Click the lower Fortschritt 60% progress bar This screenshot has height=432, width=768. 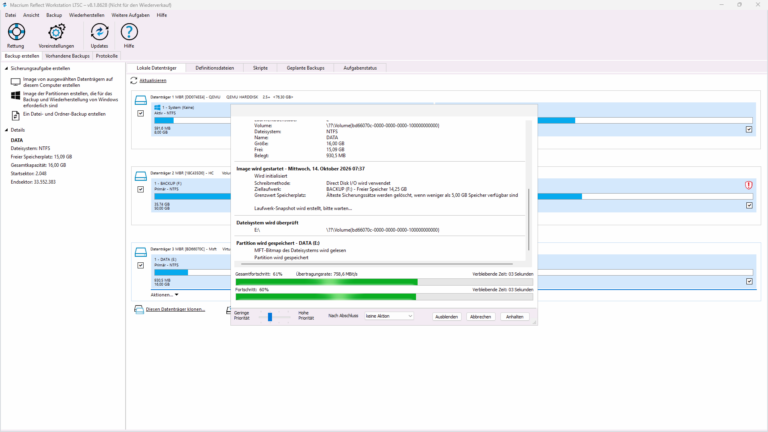point(384,297)
